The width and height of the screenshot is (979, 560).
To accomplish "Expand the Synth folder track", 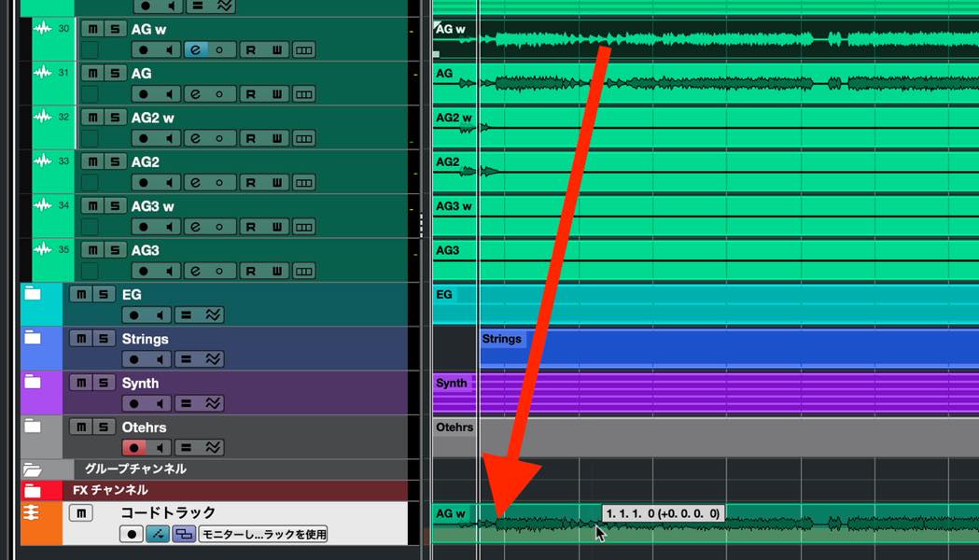I will pos(33,383).
